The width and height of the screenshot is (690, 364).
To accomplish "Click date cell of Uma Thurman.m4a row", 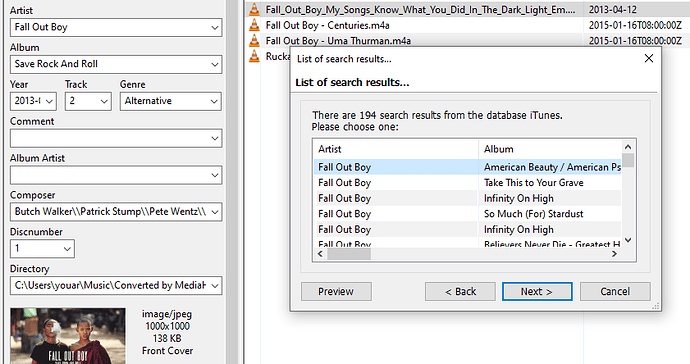I will pyautogui.click(x=635, y=41).
